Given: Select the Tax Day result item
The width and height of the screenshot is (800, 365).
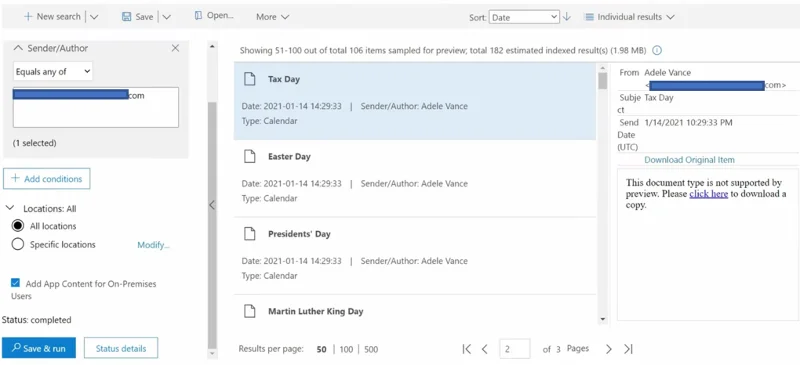Looking at the screenshot, I should tap(415, 101).
